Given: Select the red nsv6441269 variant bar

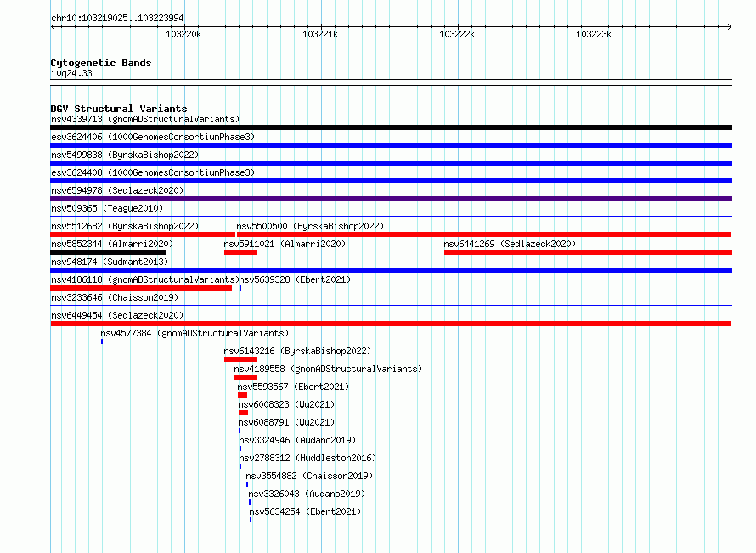Looking at the screenshot, I should point(588,252).
